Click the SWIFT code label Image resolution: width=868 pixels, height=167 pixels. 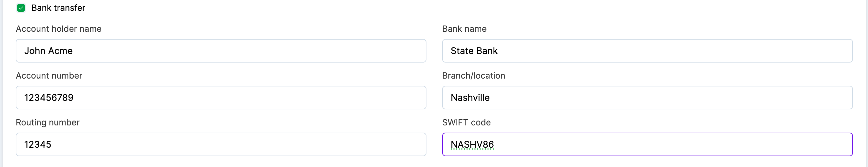[x=466, y=122]
